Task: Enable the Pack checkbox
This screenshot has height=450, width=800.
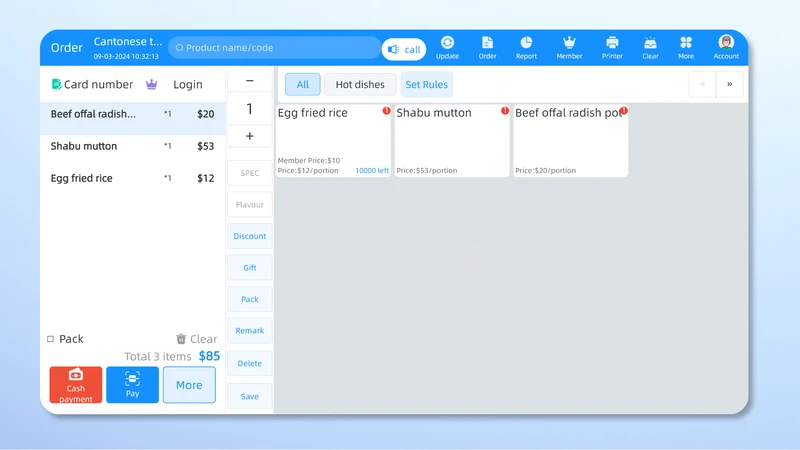Action: click(51, 339)
